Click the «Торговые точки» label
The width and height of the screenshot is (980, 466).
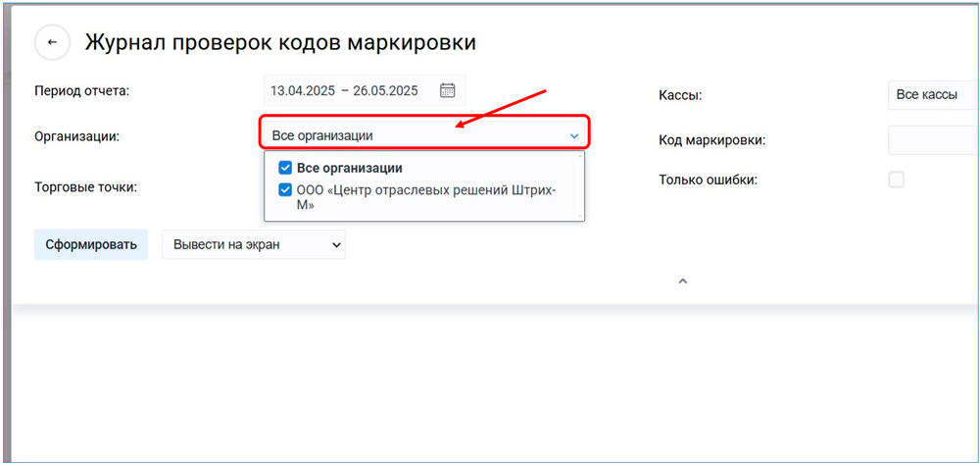[85, 186]
